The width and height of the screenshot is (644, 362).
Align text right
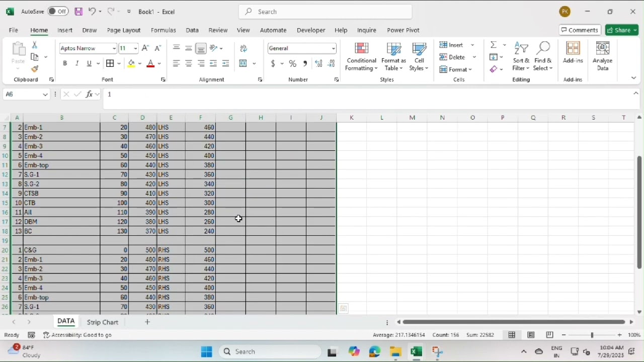[201, 63]
